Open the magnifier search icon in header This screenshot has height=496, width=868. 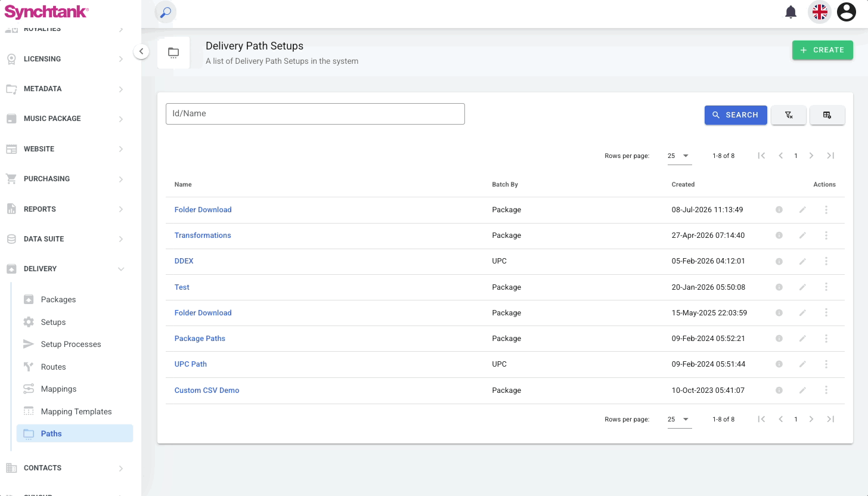point(166,12)
